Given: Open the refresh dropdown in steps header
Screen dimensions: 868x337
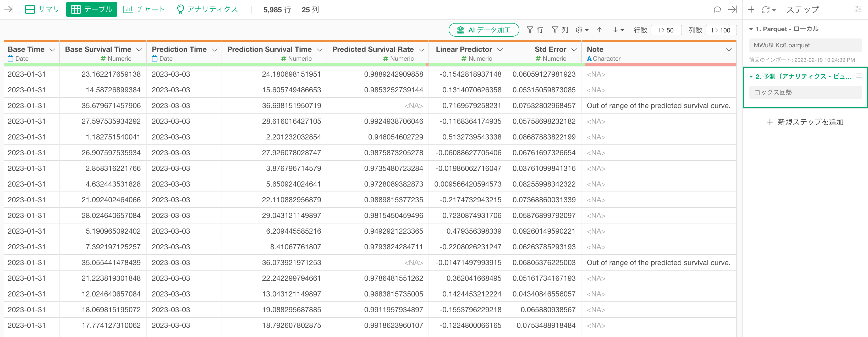Looking at the screenshot, I should pos(769,10).
